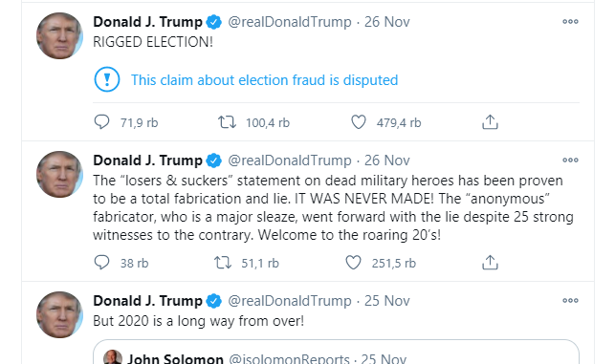Image resolution: width=615 pixels, height=364 pixels.
Task: View profile picture on 25 Nov tweet
Action: (x=59, y=314)
